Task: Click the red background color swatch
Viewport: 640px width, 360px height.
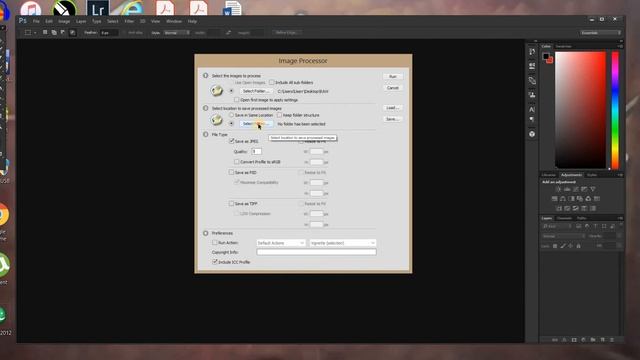Action: pos(551,60)
